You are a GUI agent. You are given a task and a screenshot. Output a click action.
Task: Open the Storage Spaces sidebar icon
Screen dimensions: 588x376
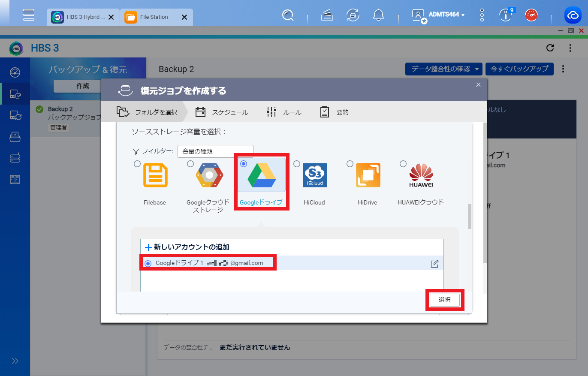[15, 158]
